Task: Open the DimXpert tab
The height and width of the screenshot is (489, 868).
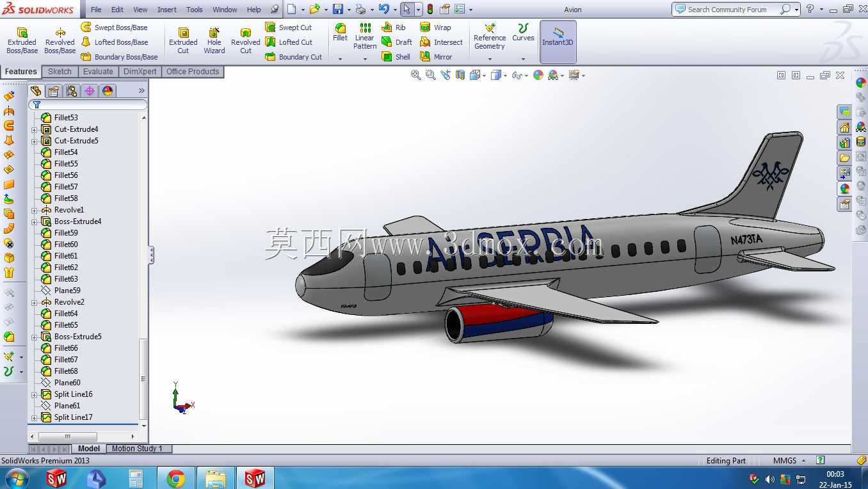Action: (x=140, y=72)
